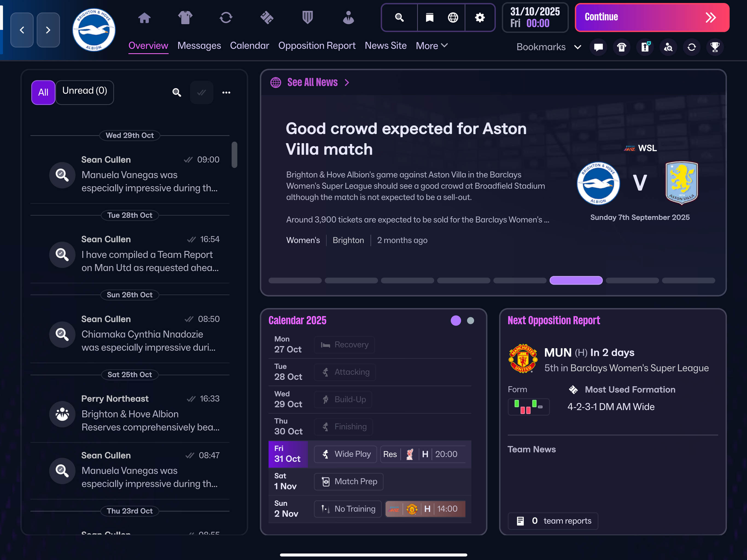Click the speech bubble bookmark shortcut icon
747x560 pixels.
pos(598,47)
